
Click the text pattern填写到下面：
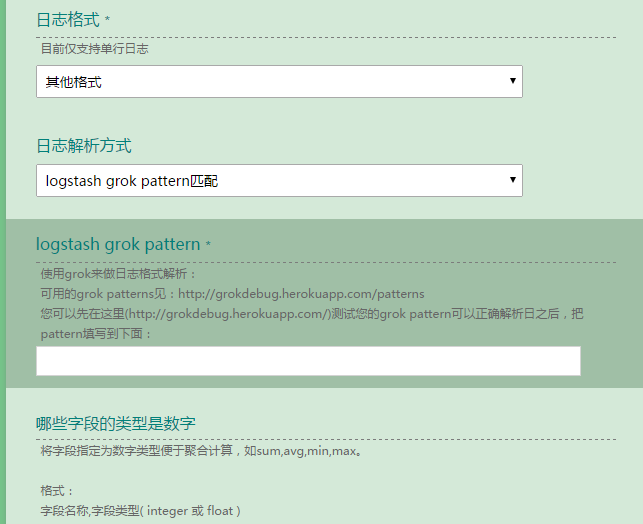pos(96,333)
